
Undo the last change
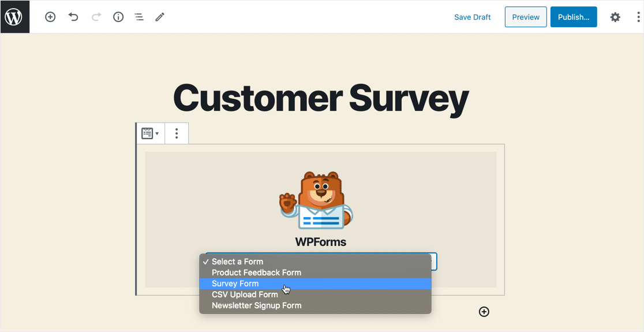(73, 17)
